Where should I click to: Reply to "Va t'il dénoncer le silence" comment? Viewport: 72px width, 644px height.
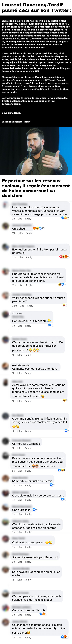point(30,306)
